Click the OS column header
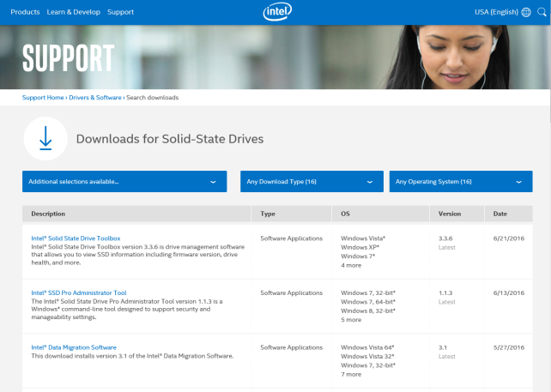 [346, 214]
